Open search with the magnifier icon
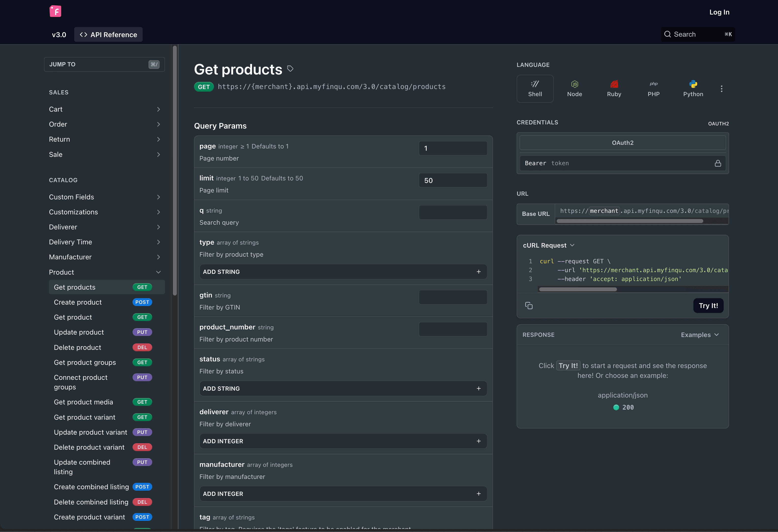 [x=668, y=34]
